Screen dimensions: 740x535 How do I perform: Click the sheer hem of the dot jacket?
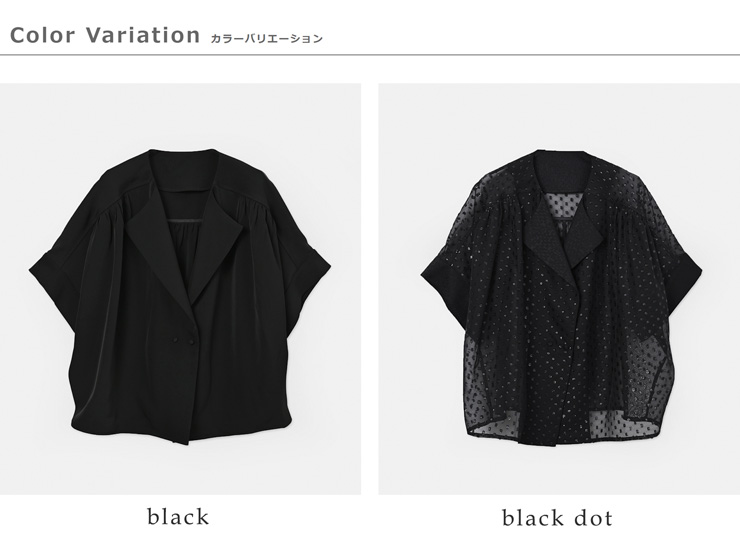pyautogui.click(x=564, y=429)
